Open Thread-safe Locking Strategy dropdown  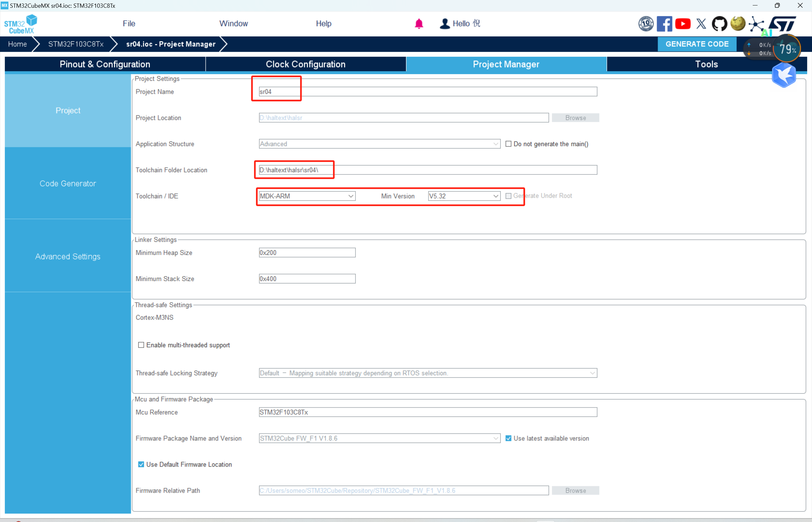click(x=428, y=373)
